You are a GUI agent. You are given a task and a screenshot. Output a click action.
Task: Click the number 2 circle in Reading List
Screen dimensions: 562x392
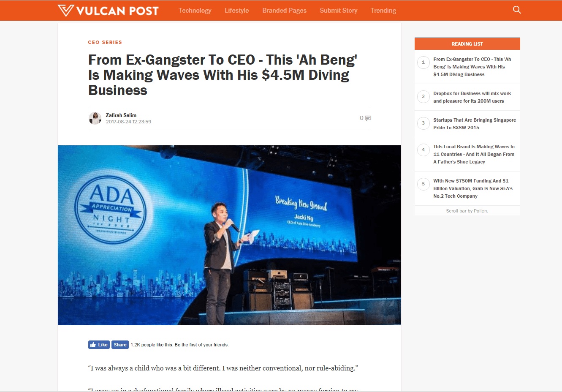click(424, 97)
